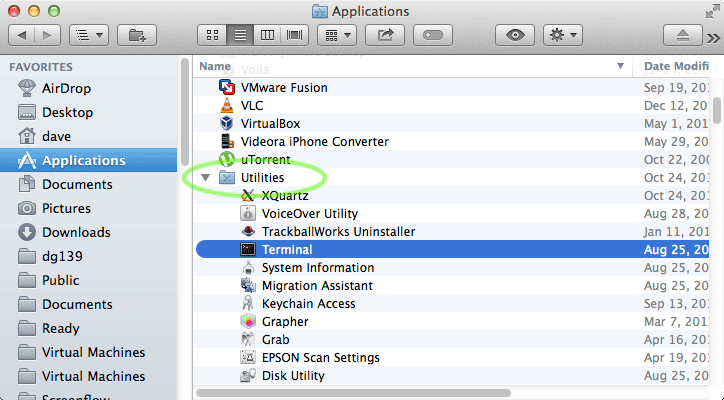Select XQuartz in Utilities
This screenshot has width=724, height=400.
452,195
